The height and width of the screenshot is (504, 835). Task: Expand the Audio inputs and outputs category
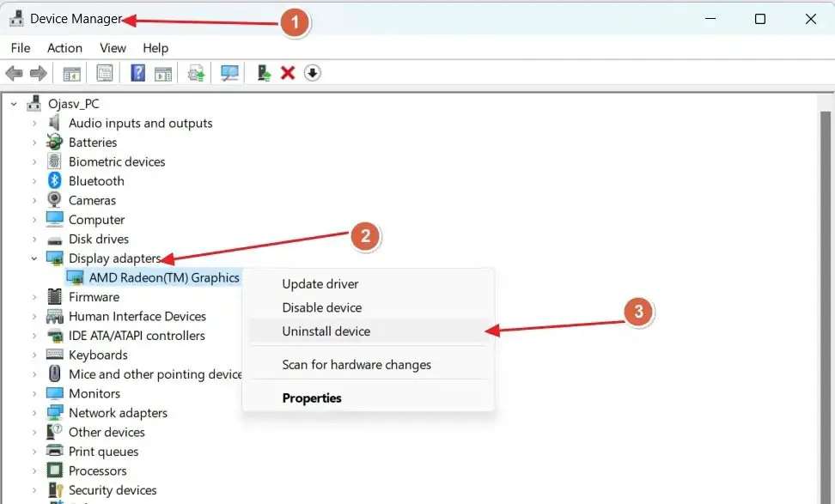tap(34, 124)
